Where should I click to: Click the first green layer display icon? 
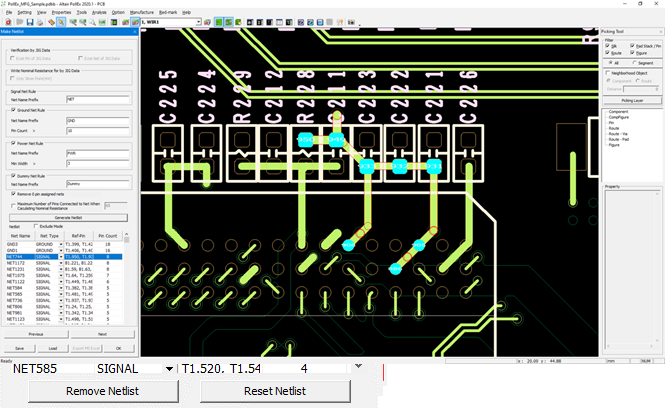tap(218, 20)
